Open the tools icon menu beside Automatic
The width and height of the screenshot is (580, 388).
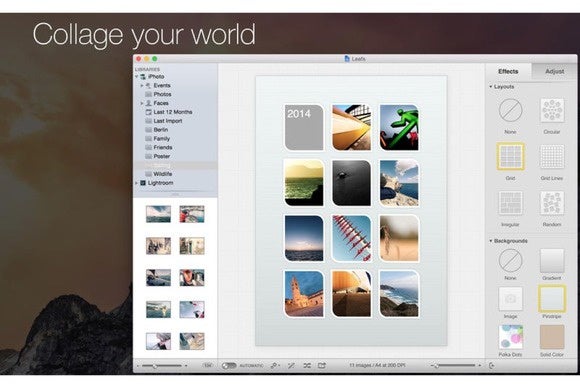click(x=275, y=365)
